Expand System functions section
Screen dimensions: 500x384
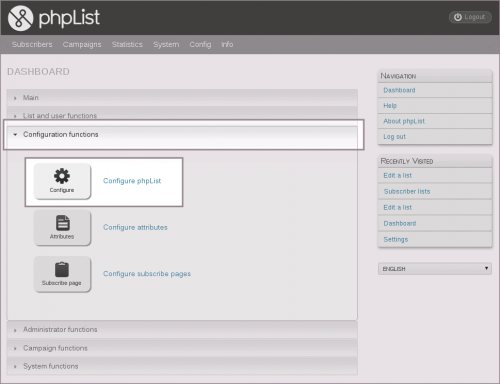(x=182, y=366)
